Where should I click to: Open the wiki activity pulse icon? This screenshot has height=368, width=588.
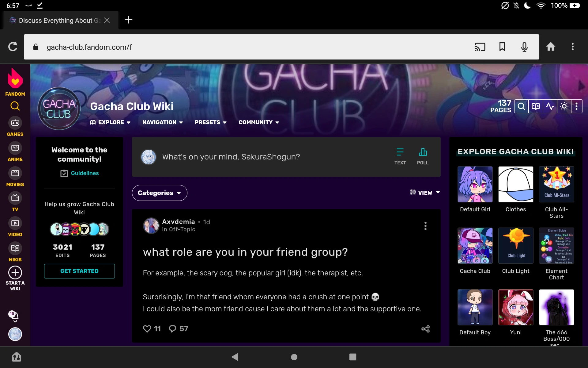tap(550, 106)
